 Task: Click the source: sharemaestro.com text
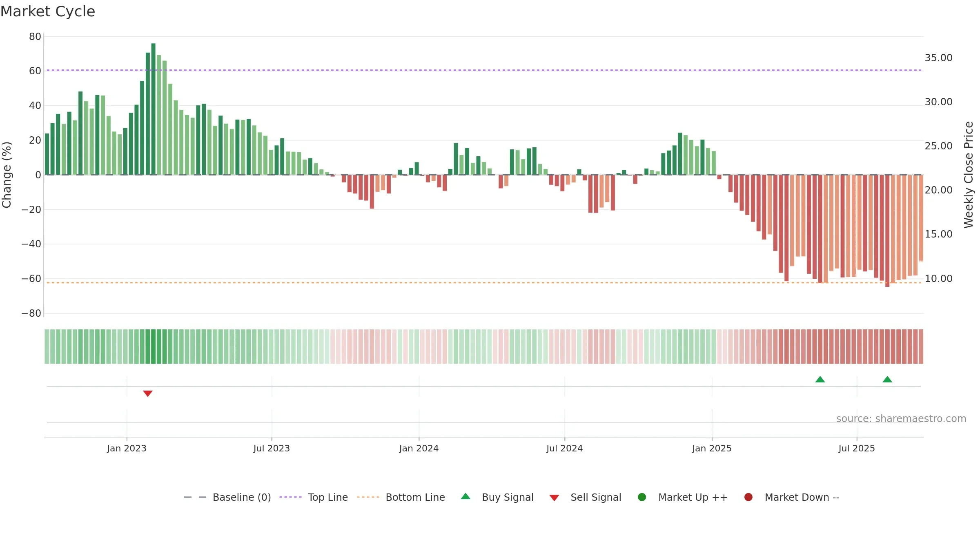pyautogui.click(x=901, y=418)
